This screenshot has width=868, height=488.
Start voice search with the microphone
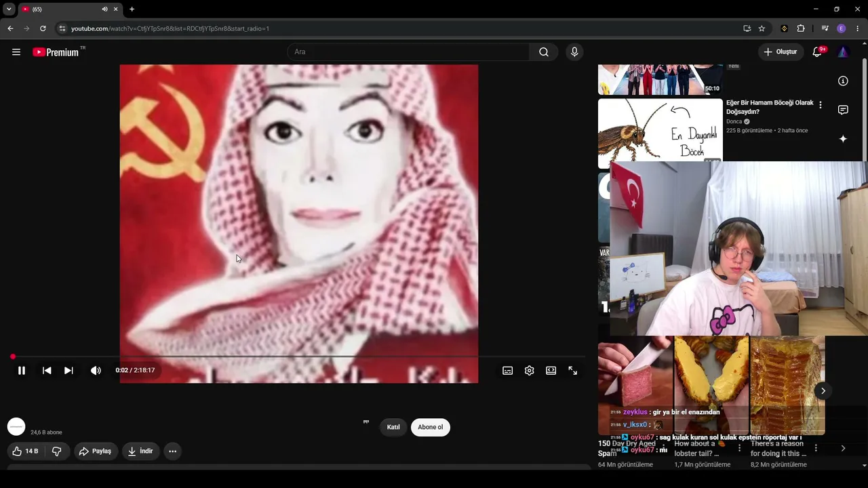click(x=574, y=52)
